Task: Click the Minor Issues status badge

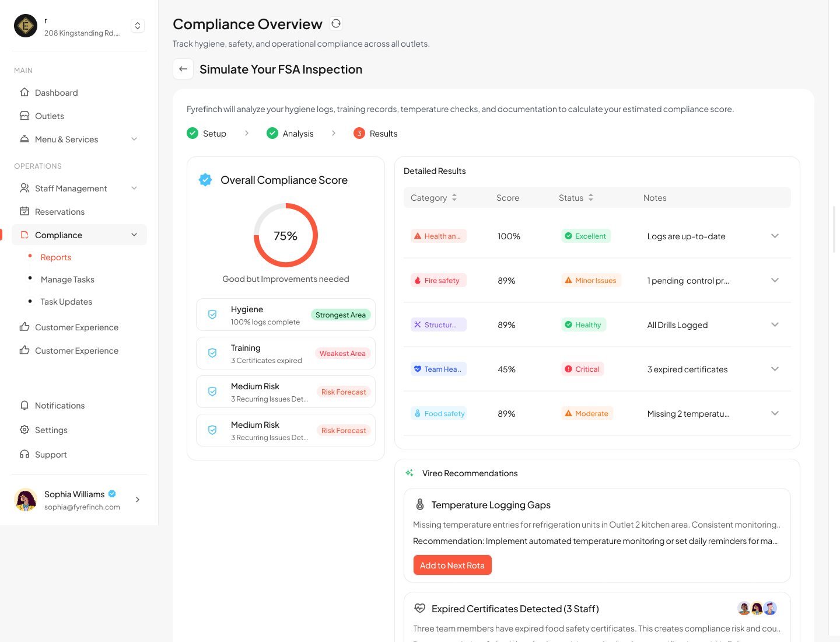Action: pyautogui.click(x=590, y=280)
